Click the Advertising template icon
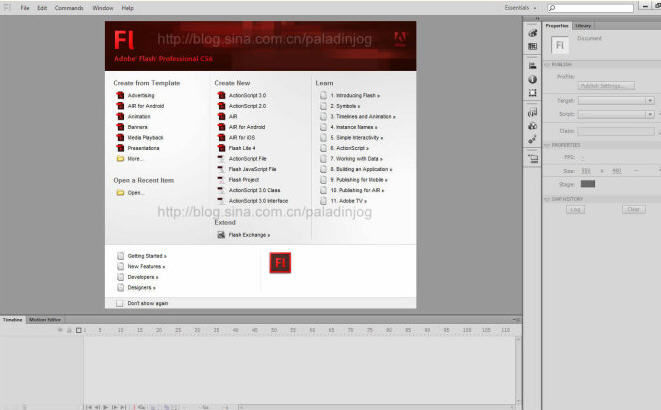This screenshot has width=661, height=410. [120, 95]
